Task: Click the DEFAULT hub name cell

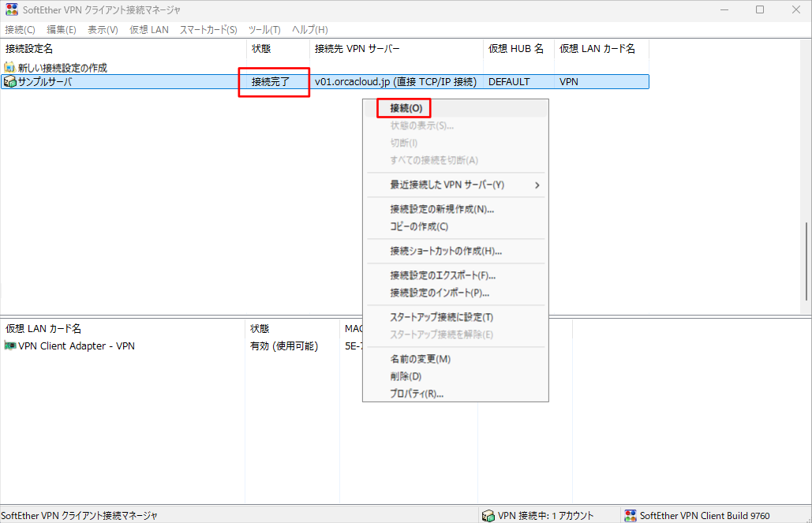Action: (509, 82)
